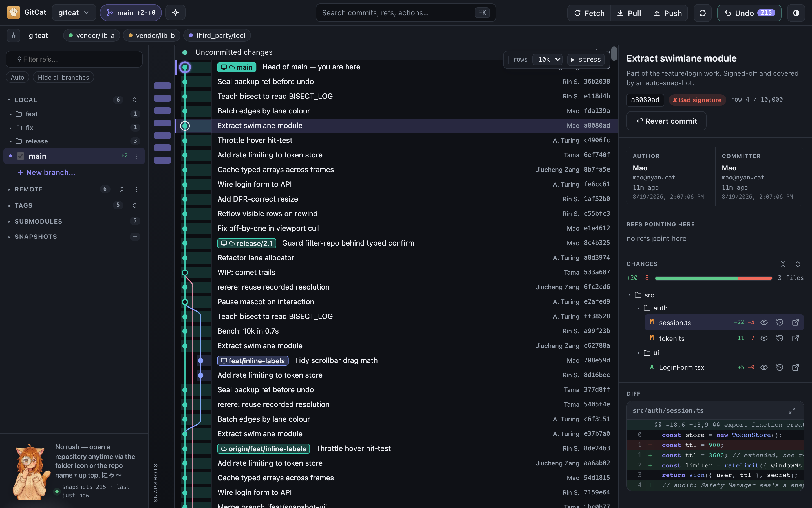Collapse the src folder in changes tree
Viewport: 812px width, 508px height.
[x=630, y=295]
